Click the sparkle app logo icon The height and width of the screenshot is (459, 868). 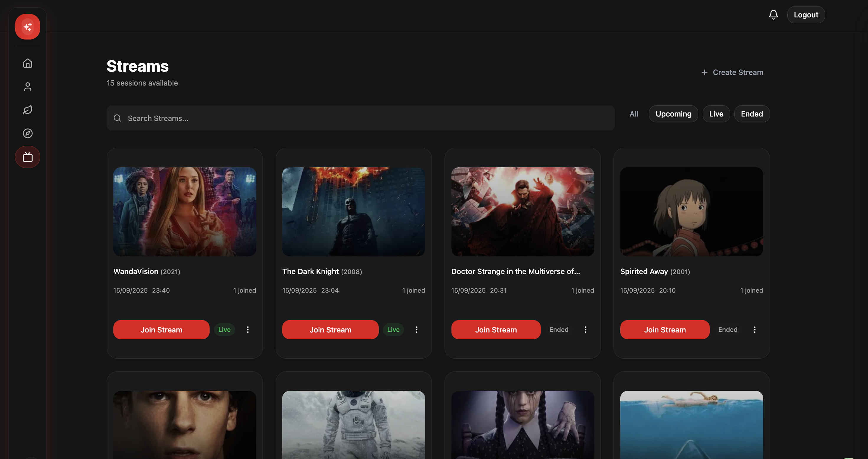(x=28, y=27)
